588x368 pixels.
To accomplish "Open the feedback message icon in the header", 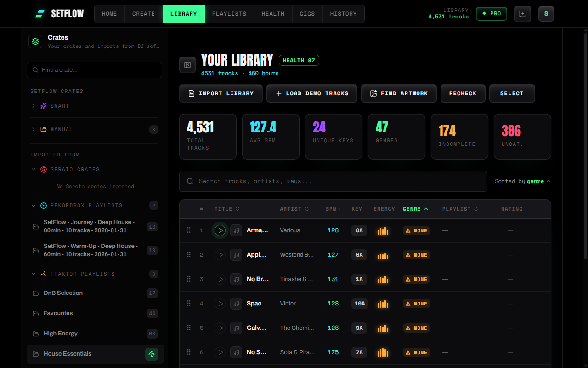I will coord(523,14).
